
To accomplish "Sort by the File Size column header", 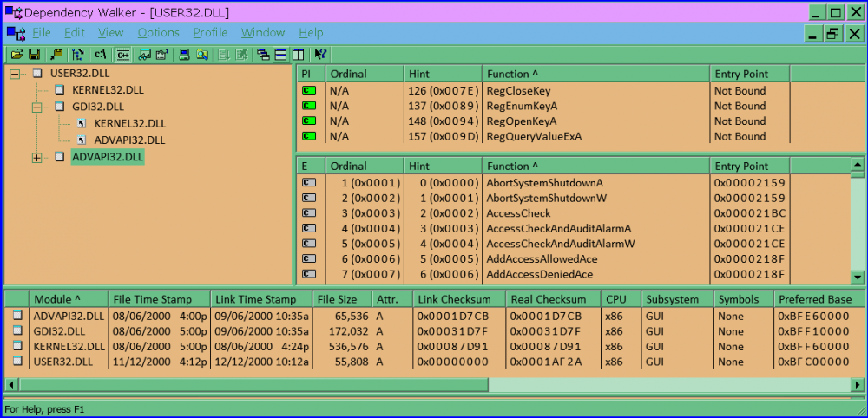I will click(x=341, y=299).
